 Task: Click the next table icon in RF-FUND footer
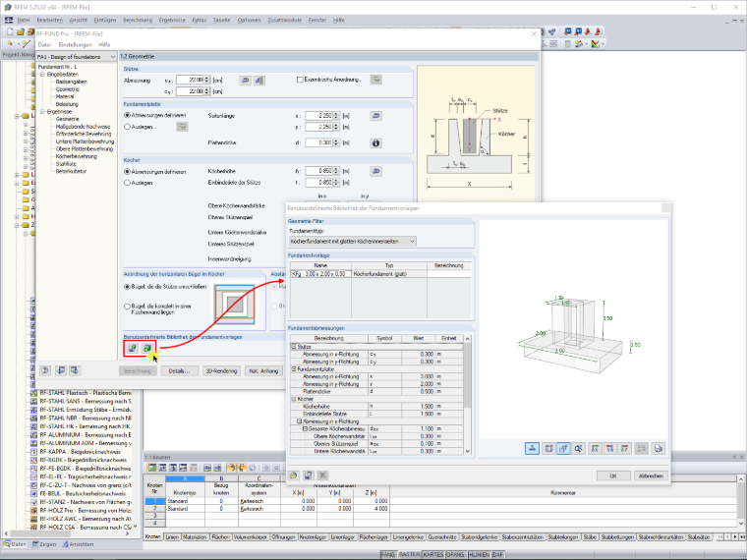tap(75, 370)
